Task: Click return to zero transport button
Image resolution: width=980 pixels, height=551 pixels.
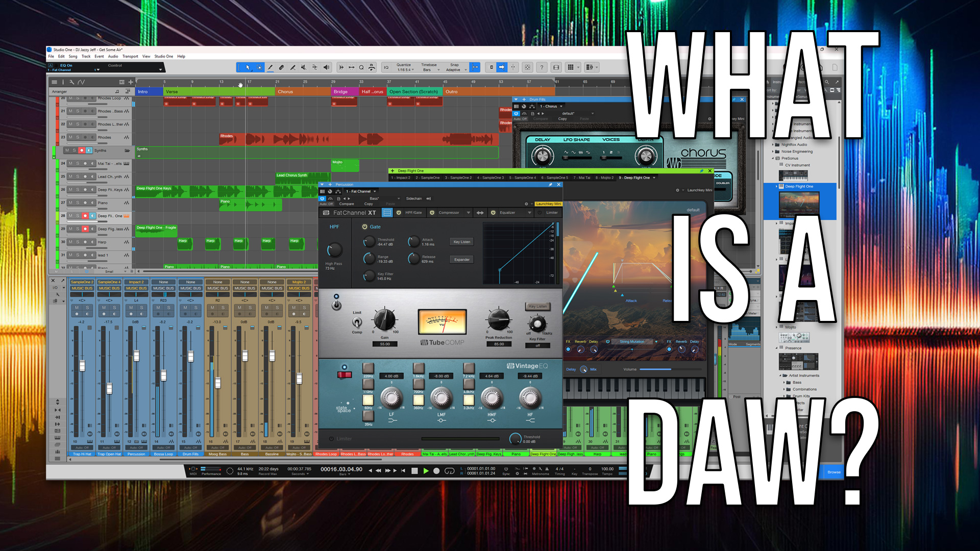Action: point(403,471)
